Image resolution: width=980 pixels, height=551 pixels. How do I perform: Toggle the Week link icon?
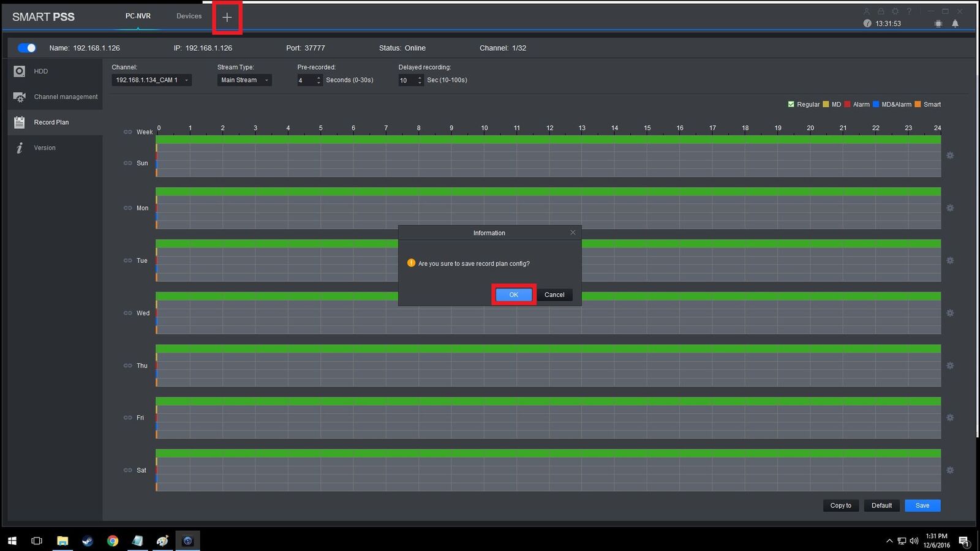point(127,132)
